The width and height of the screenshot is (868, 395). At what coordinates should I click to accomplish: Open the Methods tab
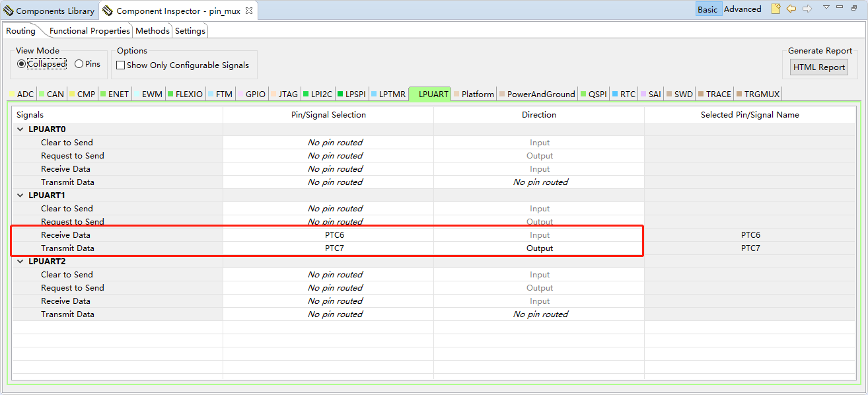[153, 31]
